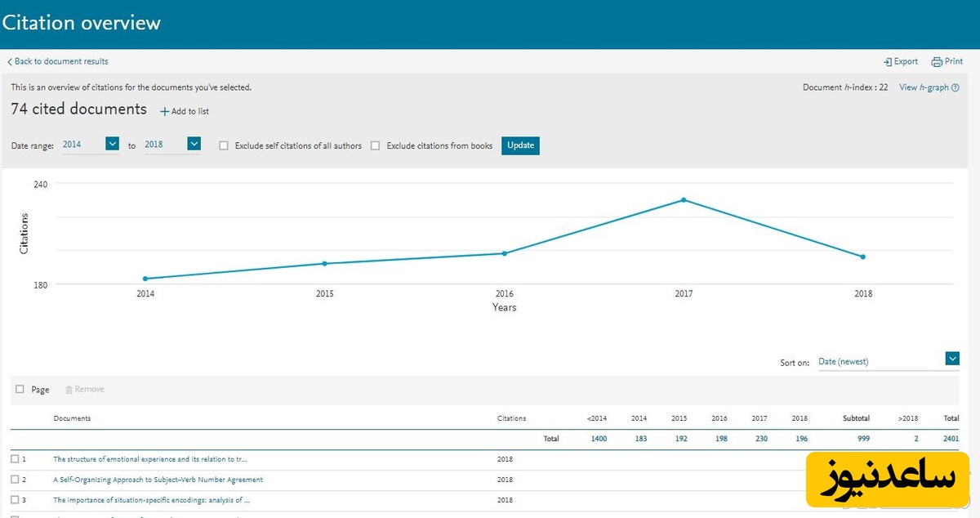Open 'The structure of emotional experience' document
The width and height of the screenshot is (980, 518).
click(151, 459)
